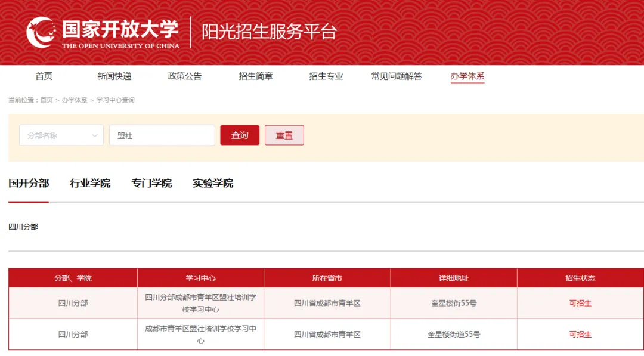Click 四川省成都市青羊区 in 奎星楼街道55号 row

(327, 335)
